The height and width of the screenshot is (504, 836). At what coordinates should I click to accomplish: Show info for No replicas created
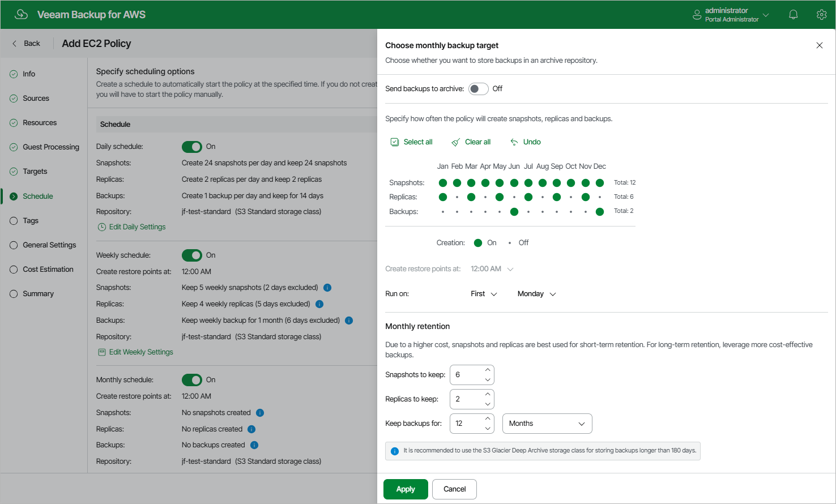(x=251, y=429)
